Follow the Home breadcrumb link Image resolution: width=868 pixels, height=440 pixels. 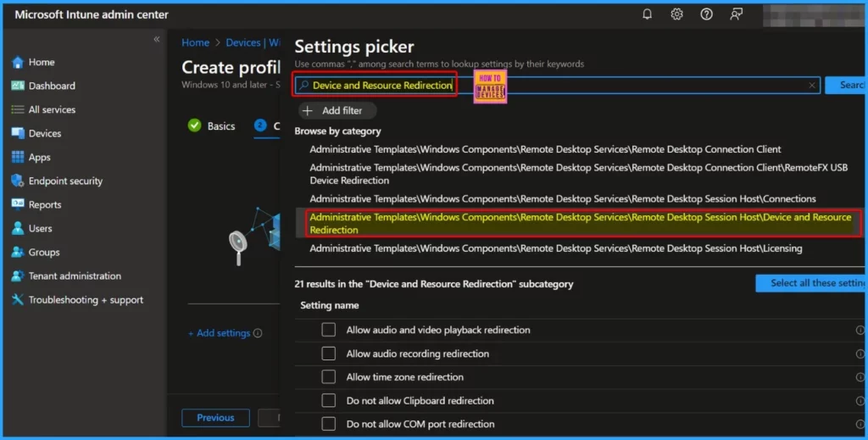[x=196, y=42]
